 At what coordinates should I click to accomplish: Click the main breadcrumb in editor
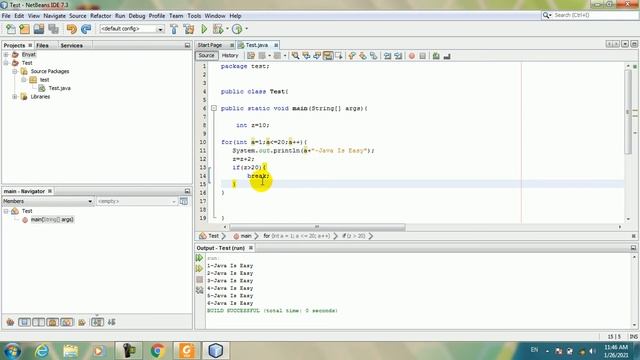click(246, 236)
